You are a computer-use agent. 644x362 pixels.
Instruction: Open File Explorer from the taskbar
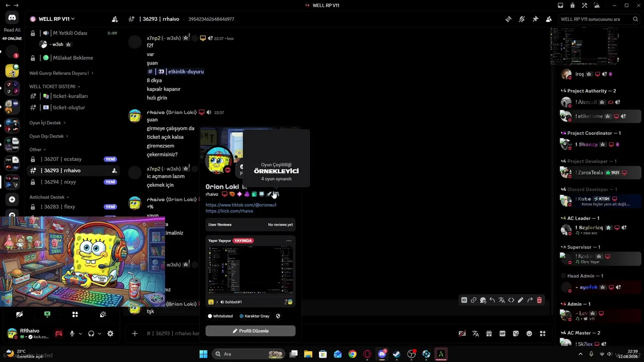click(x=308, y=354)
